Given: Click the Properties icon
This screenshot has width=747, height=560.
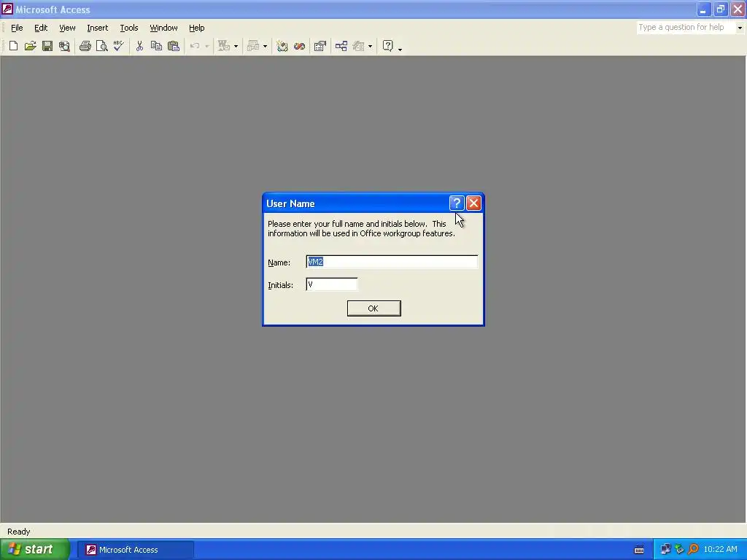Looking at the screenshot, I should [x=320, y=46].
